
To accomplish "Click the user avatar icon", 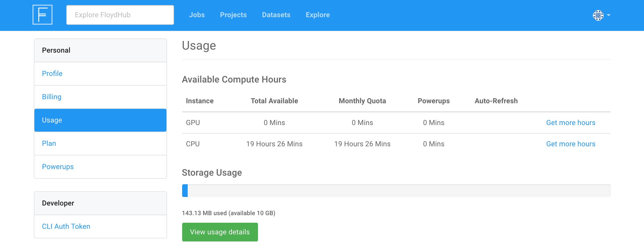I will coord(598,15).
